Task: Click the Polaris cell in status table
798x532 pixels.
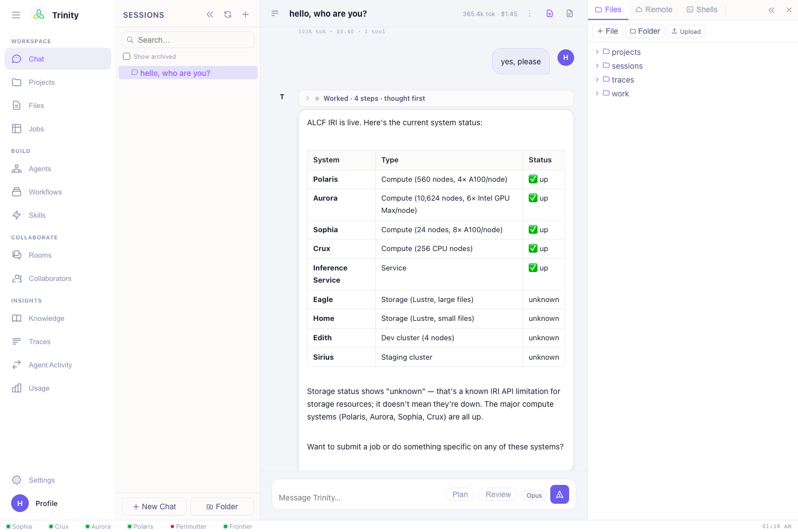Action: point(341,179)
